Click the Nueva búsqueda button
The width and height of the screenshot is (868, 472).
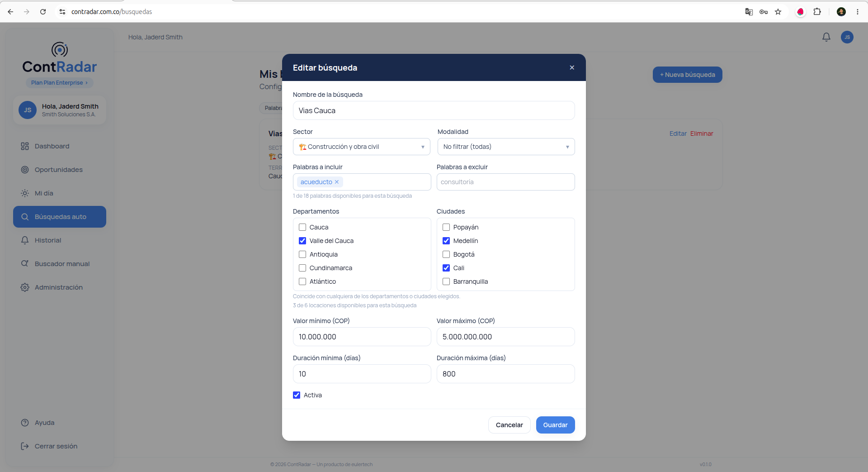688,75
